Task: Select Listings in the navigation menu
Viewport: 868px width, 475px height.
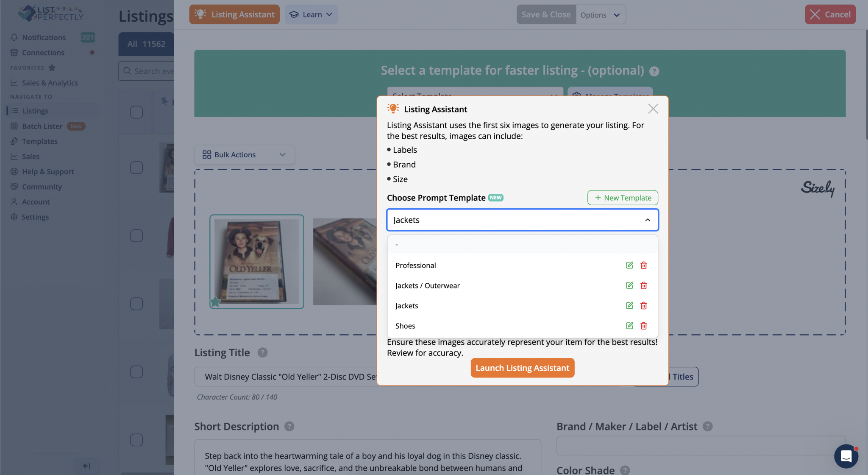Action: click(35, 111)
